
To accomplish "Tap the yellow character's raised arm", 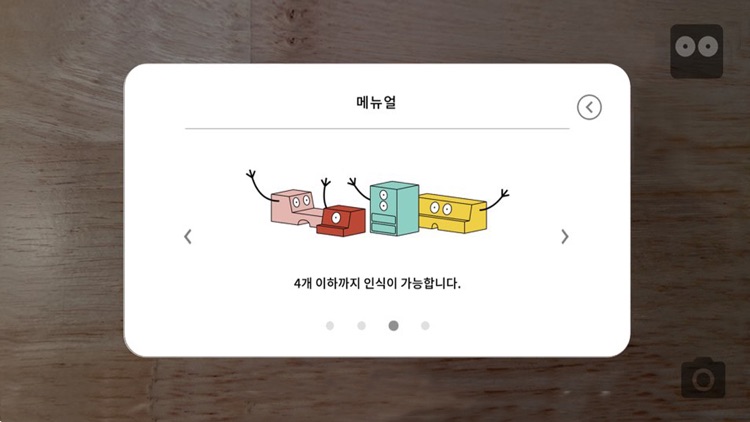I will tap(496, 200).
